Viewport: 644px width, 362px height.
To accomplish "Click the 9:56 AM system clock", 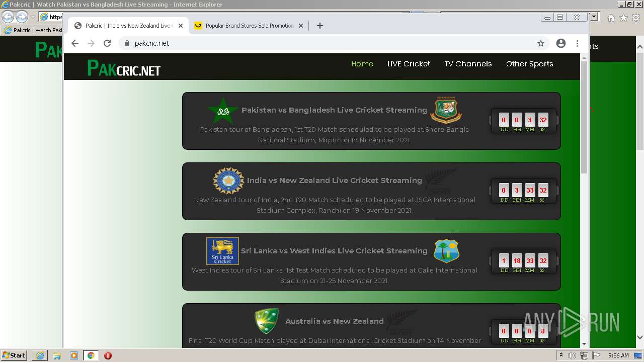I will [x=618, y=355].
